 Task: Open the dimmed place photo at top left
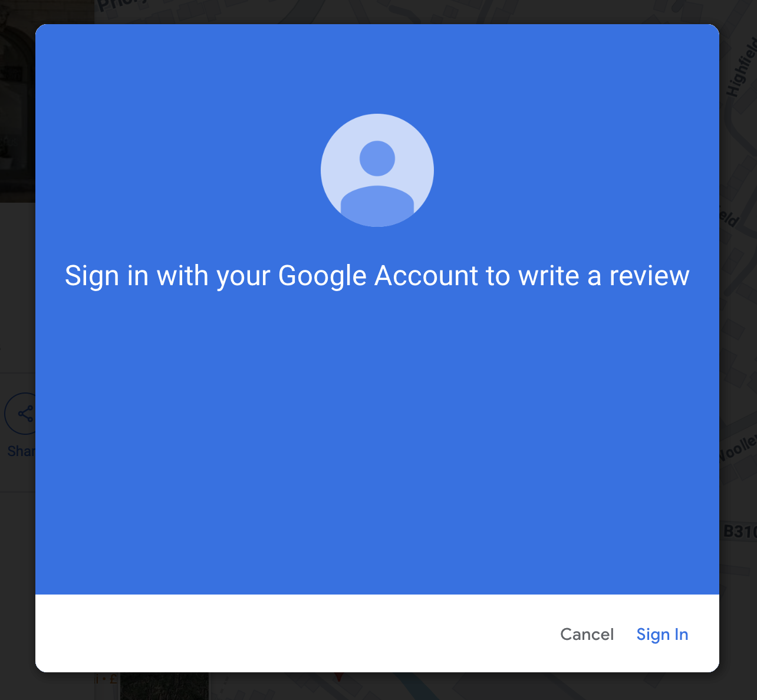click(18, 101)
